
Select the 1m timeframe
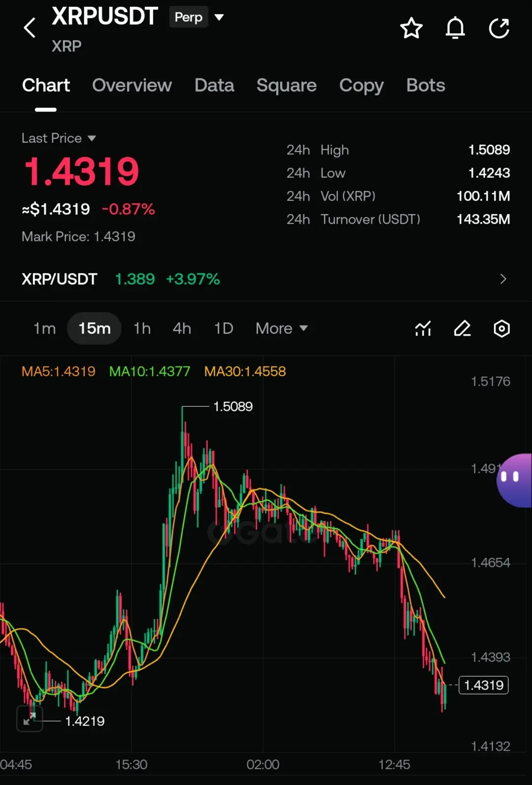tap(44, 328)
